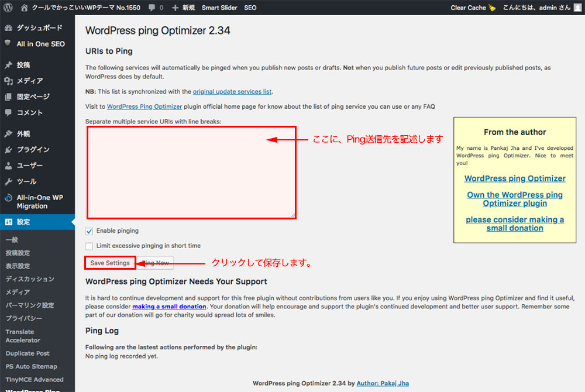The width and height of the screenshot is (585, 392).
Task: Open PS Auto Sitemap settings
Action: point(32,367)
